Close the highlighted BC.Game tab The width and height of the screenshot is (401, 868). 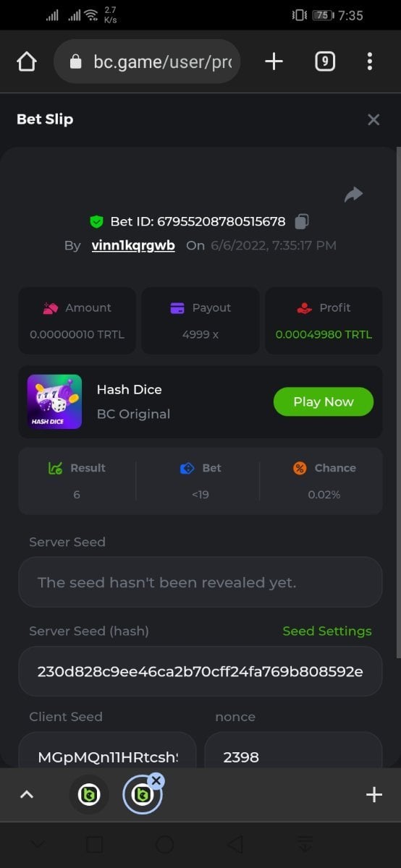click(157, 780)
